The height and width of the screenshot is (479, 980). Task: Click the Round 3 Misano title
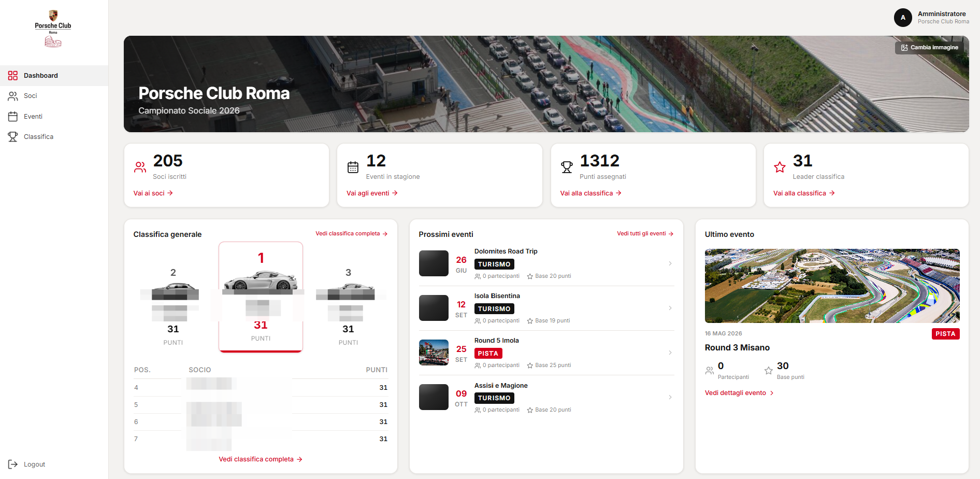[x=737, y=348]
